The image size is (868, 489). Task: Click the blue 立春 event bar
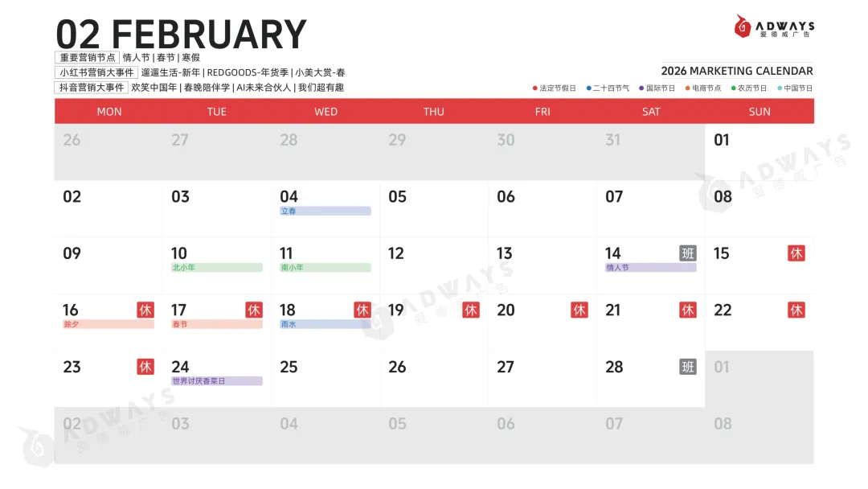click(x=325, y=210)
